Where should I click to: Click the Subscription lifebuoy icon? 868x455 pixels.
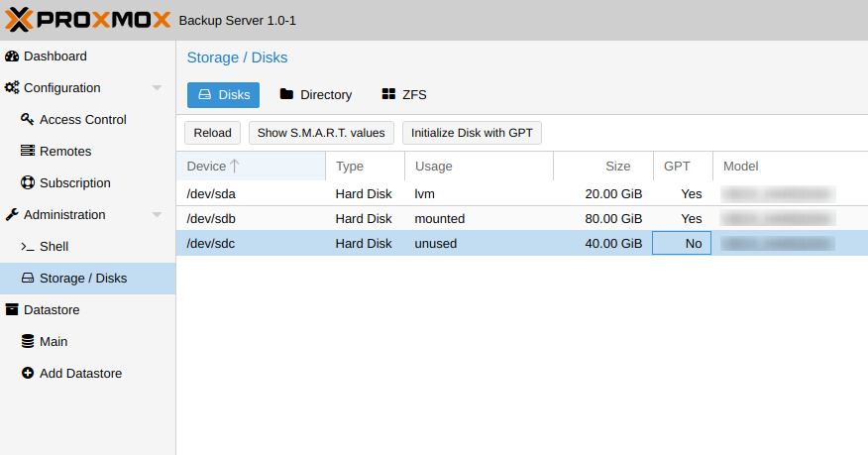tap(28, 183)
